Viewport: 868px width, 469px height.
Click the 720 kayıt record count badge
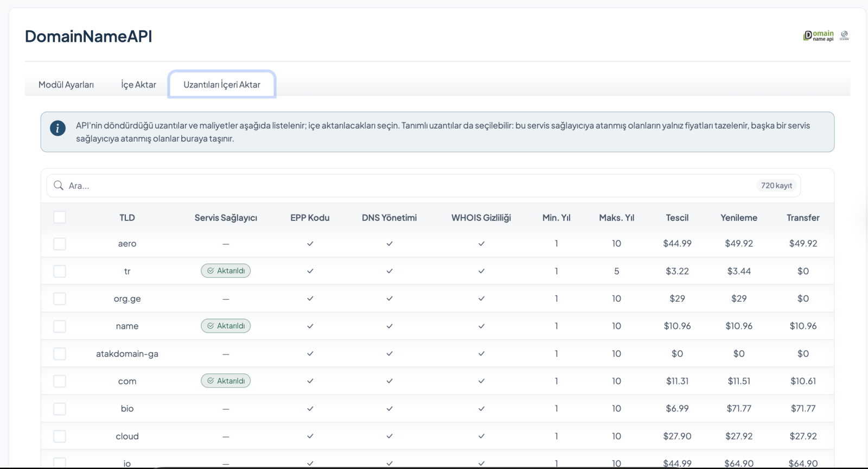(776, 186)
